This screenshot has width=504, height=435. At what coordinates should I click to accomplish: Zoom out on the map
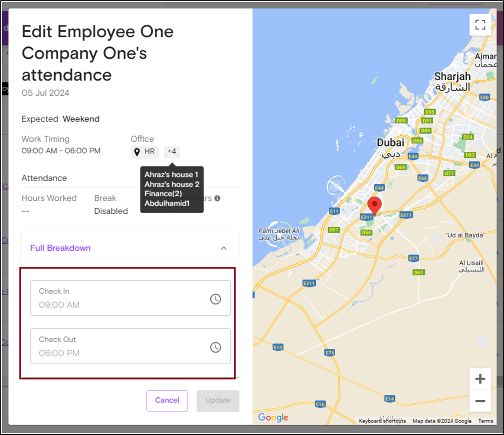[x=480, y=401]
